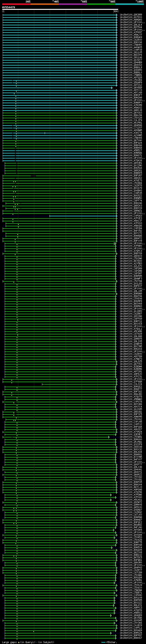
Task: Select label UniRef100_B8AT94
Action: pos(131,296)
